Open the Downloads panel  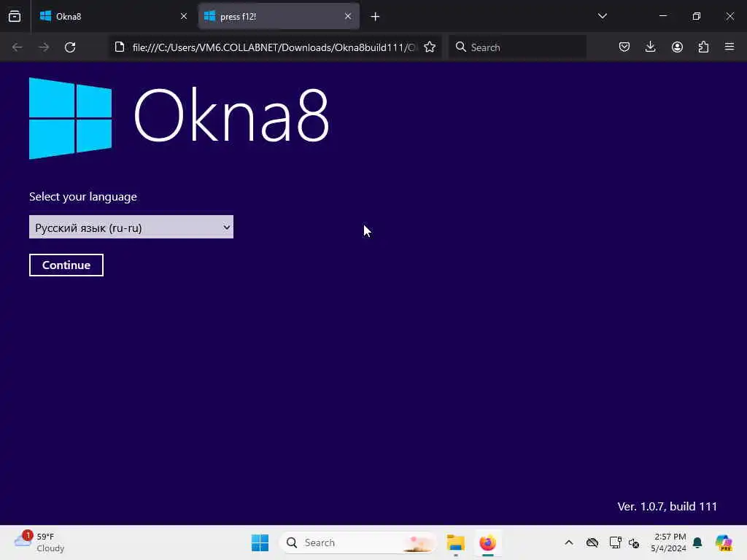pyautogui.click(x=650, y=47)
